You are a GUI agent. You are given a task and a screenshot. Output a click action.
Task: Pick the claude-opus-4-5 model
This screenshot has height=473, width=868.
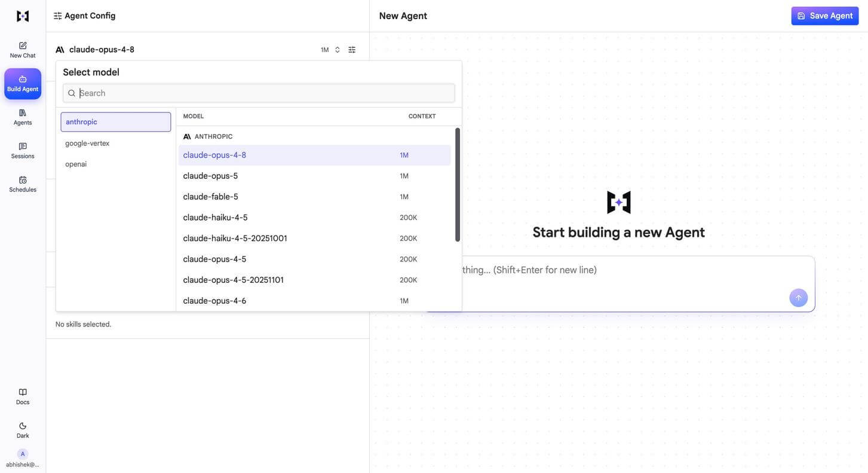(x=315, y=260)
